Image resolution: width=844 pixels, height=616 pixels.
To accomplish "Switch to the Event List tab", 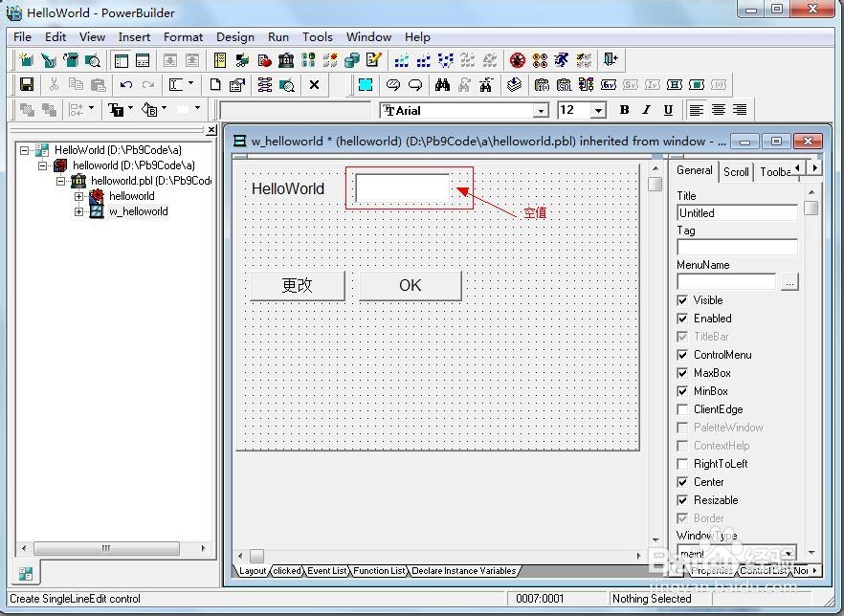I will (326, 571).
